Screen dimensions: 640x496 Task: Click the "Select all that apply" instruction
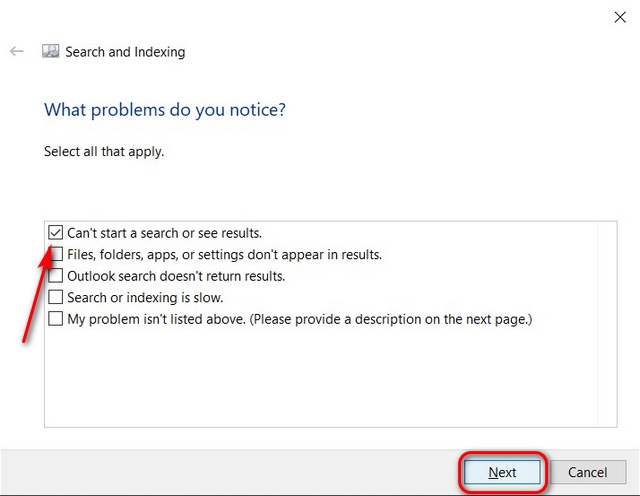(104, 151)
